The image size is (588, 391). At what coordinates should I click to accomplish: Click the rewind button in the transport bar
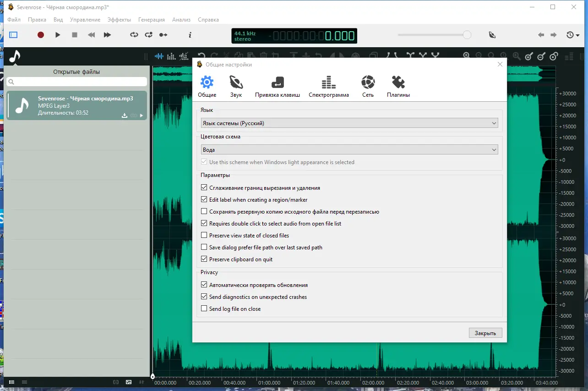[92, 35]
